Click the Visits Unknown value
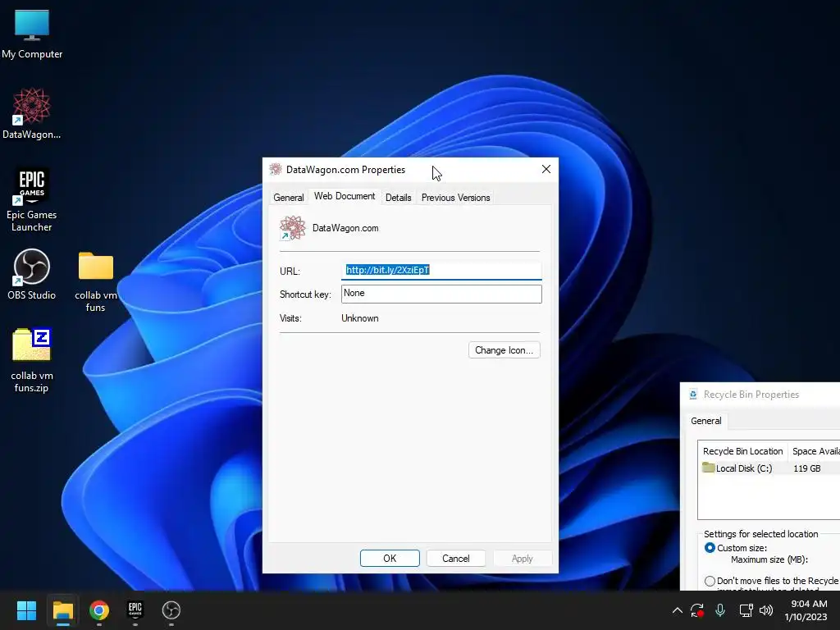 360,318
